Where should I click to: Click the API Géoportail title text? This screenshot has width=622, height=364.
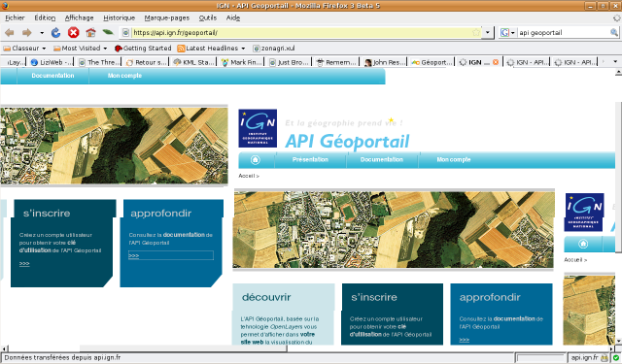(x=347, y=142)
